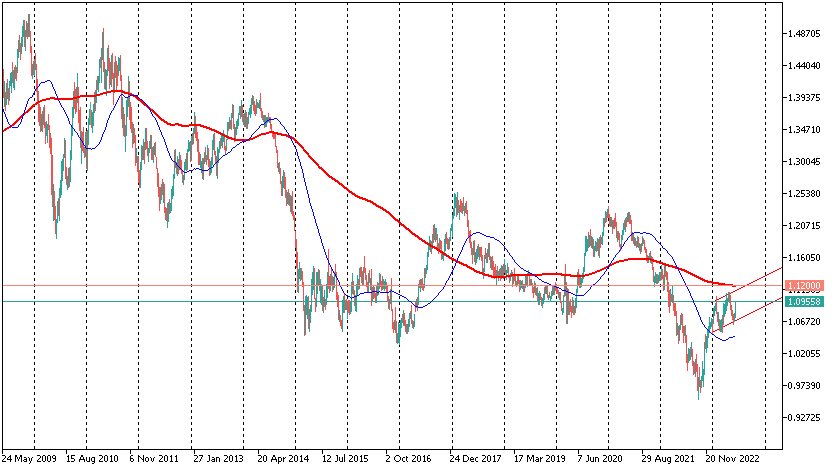Select the upper red trend channel line
835x470 pixels.
pyautogui.click(x=760, y=279)
